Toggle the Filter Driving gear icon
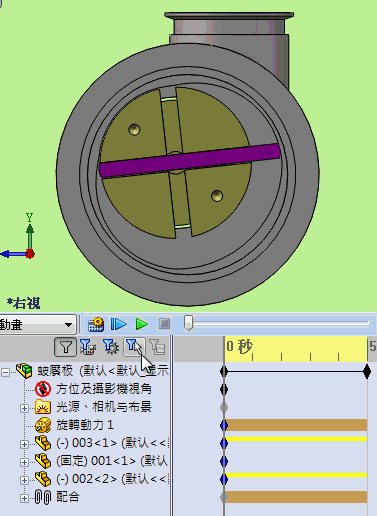Image resolution: width=377 pixels, height=516 pixels. [111, 347]
